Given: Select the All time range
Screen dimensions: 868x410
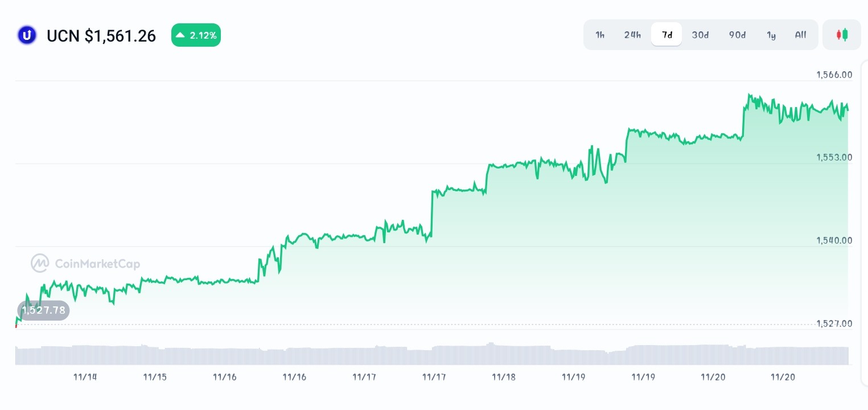Looking at the screenshot, I should click(800, 35).
